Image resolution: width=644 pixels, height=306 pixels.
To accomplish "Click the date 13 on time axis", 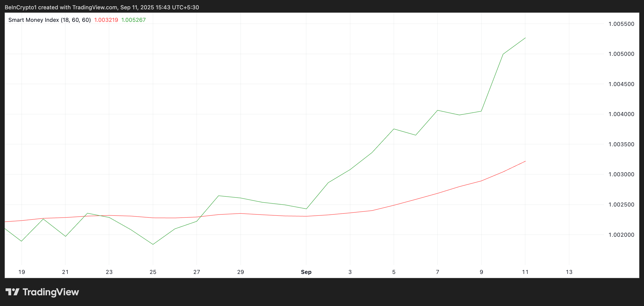I will (569, 272).
